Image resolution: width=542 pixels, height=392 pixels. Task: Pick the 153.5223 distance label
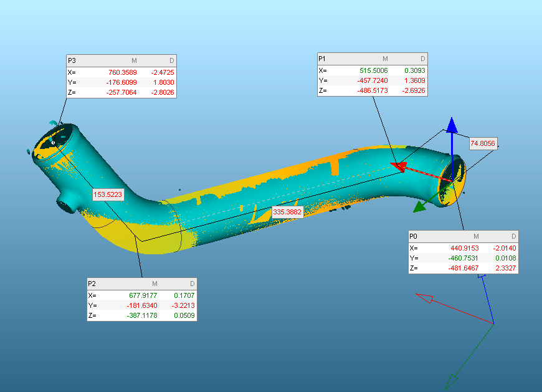[108, 194]
